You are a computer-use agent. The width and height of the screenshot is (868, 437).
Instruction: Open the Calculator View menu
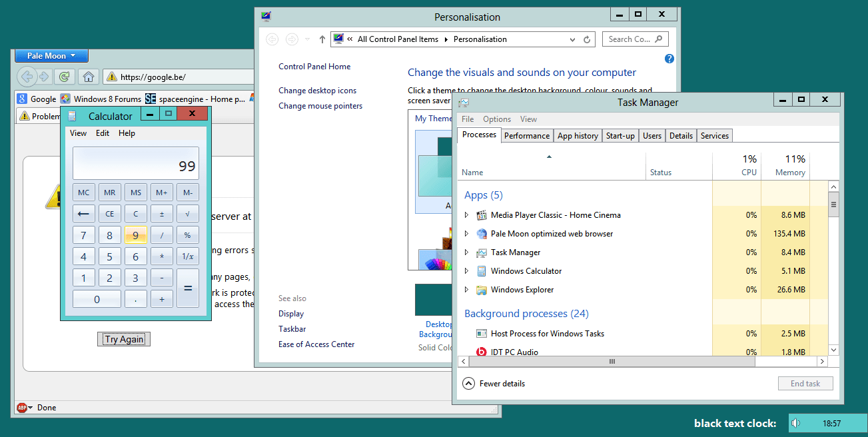tap(79, 133)
